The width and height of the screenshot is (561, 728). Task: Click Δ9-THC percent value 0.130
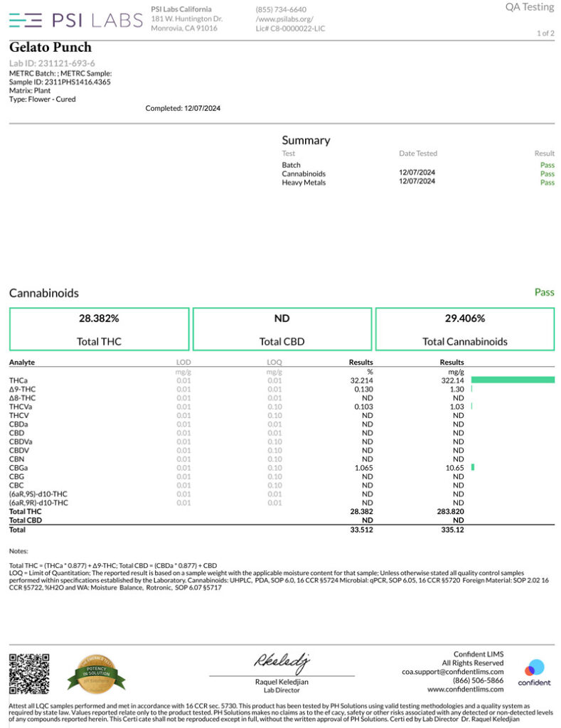click(363, 389)
